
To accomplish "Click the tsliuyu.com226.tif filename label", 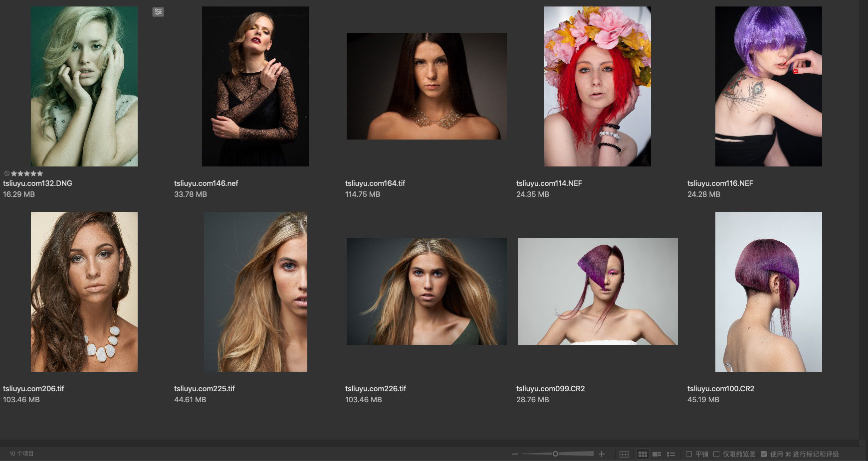I will point(375,389).
